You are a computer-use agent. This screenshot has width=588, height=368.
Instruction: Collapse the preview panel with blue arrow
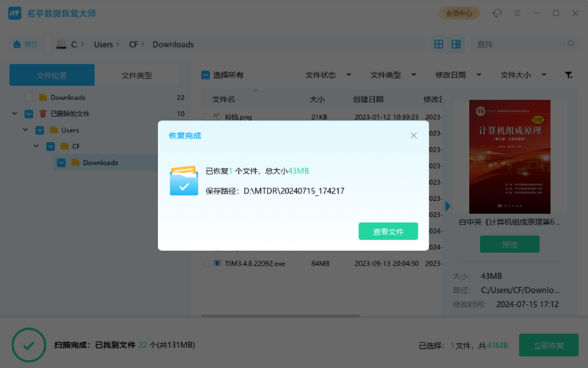tap(448, 206)
